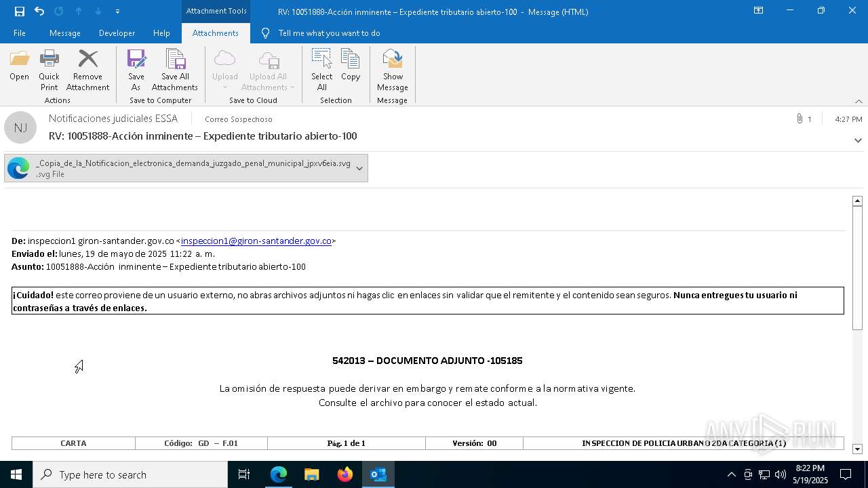Open Upload All Attachments option
This screenshot has width=868, height=488.
tap(268, 70)
